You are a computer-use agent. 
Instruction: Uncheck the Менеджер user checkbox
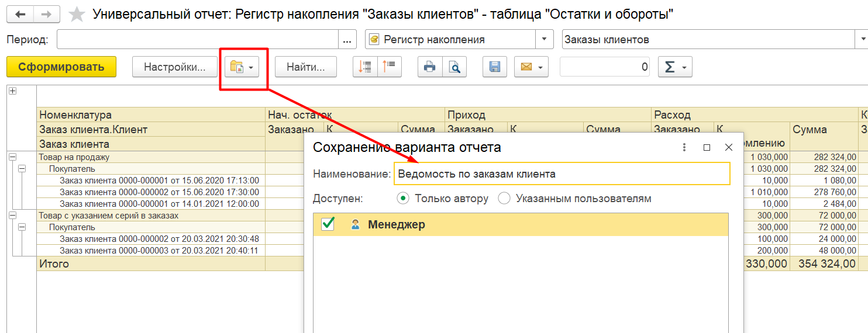tap(328, 224)
